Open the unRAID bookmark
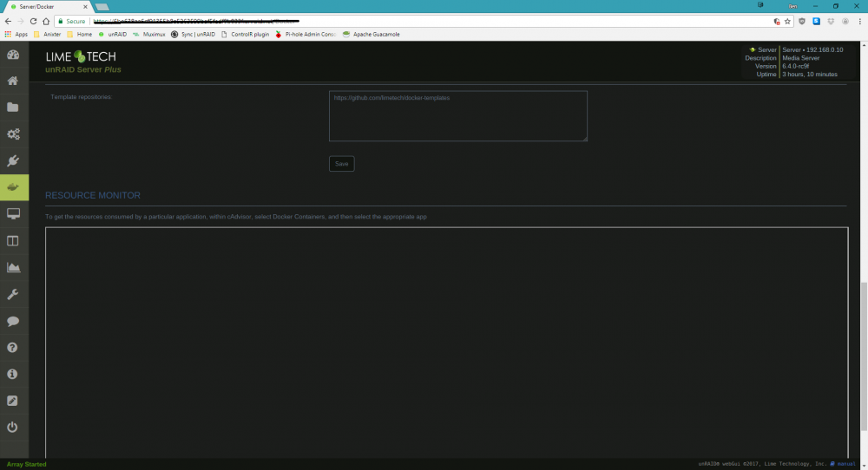The width and height of the screenshot is (868, 470). coord(112,35)
